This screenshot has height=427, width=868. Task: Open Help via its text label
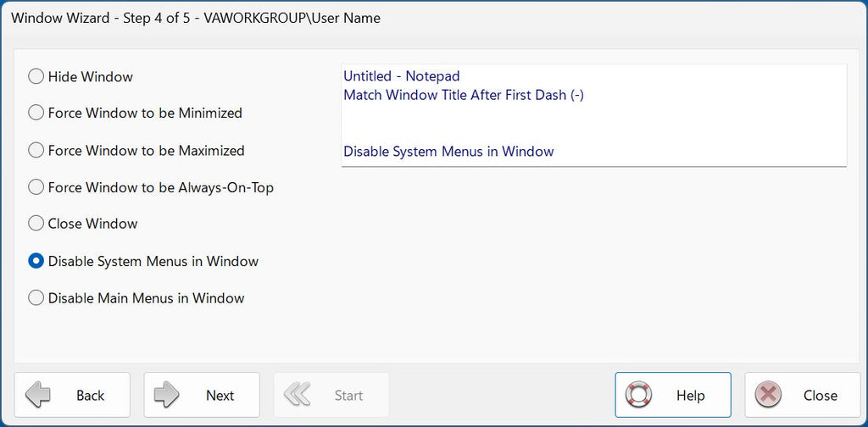click(690, 396)
